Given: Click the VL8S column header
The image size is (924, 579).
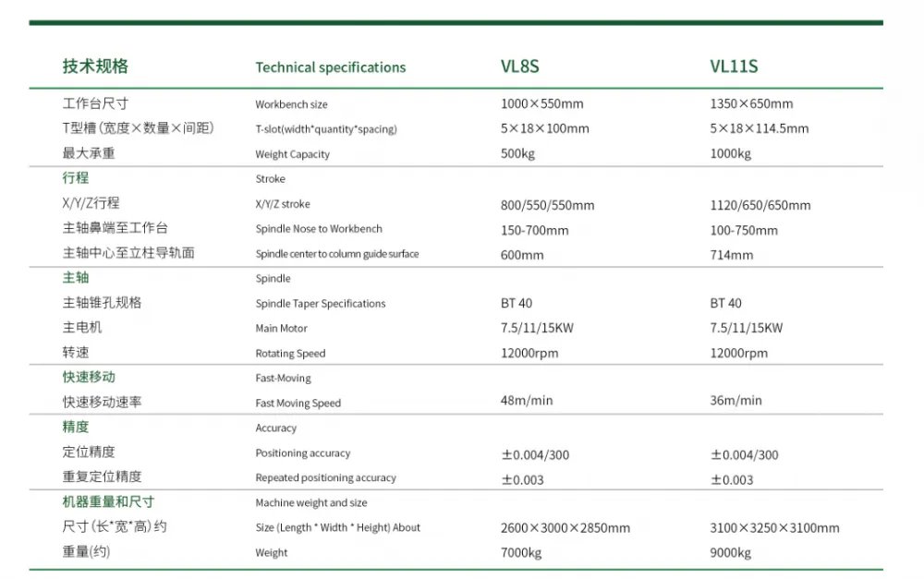Looking at the screenshot, I should pyautogui.click(x=519, y=66).
